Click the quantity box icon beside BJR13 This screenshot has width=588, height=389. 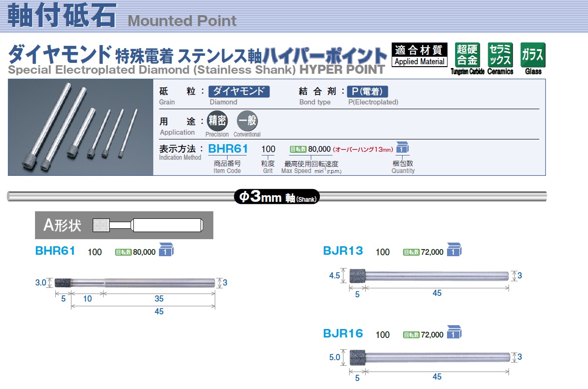(454, 251)
